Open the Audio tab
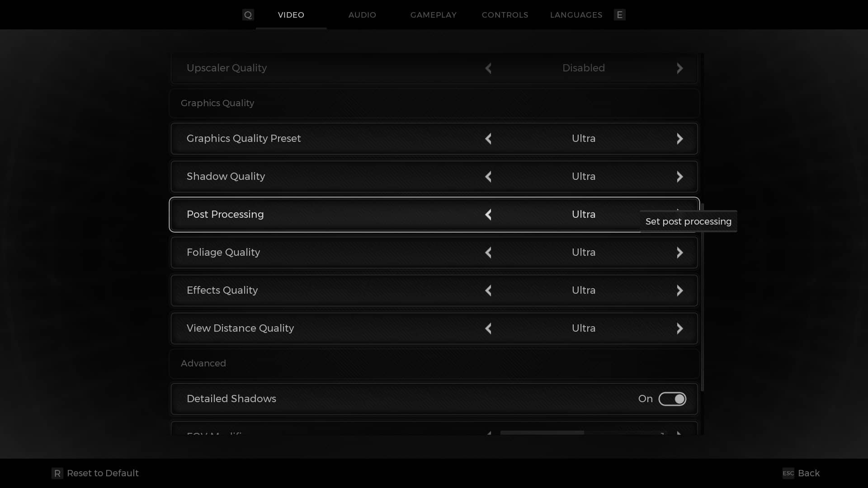868x488 pixels. pyautogui.click(x=362, y=15)
